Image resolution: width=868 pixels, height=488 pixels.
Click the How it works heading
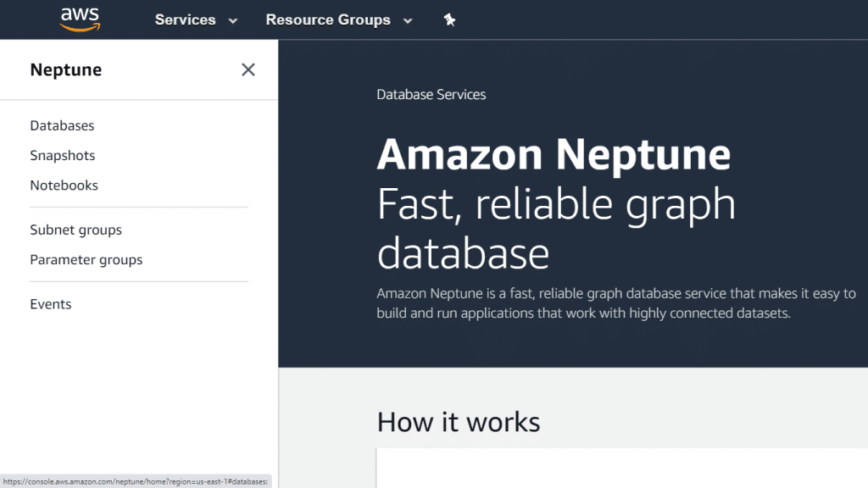(459, 421)
